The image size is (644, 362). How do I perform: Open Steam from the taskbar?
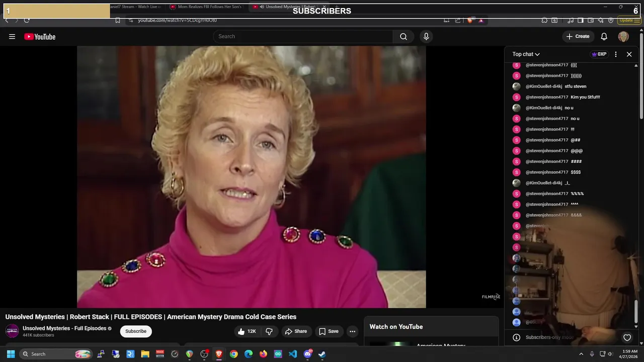[x=322, y=354]
